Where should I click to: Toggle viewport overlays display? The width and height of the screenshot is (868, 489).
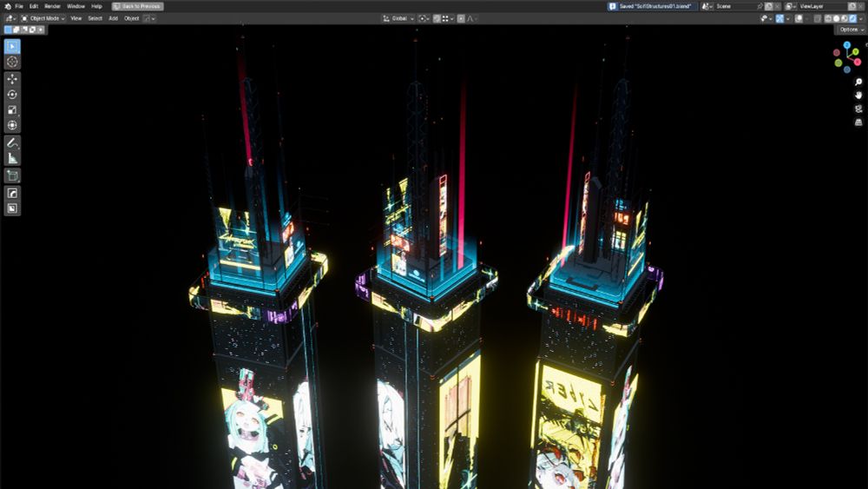[x=799, y=18]
